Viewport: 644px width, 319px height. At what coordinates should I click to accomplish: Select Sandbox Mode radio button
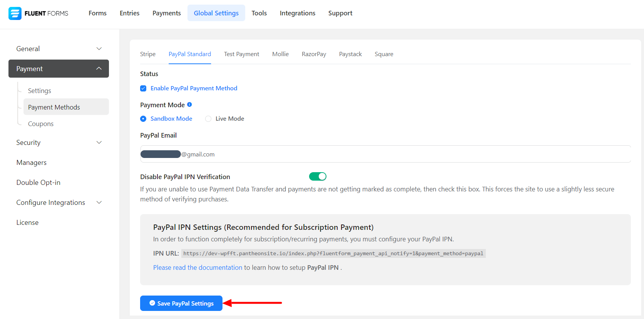pyautogui.click(x=143, y=119)
